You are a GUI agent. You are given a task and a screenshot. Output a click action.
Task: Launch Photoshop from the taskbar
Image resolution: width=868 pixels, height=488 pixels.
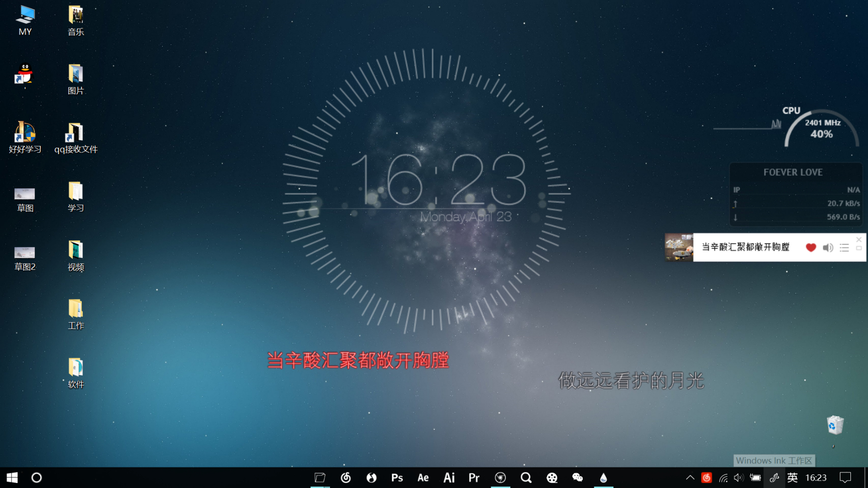pos(397,477)
